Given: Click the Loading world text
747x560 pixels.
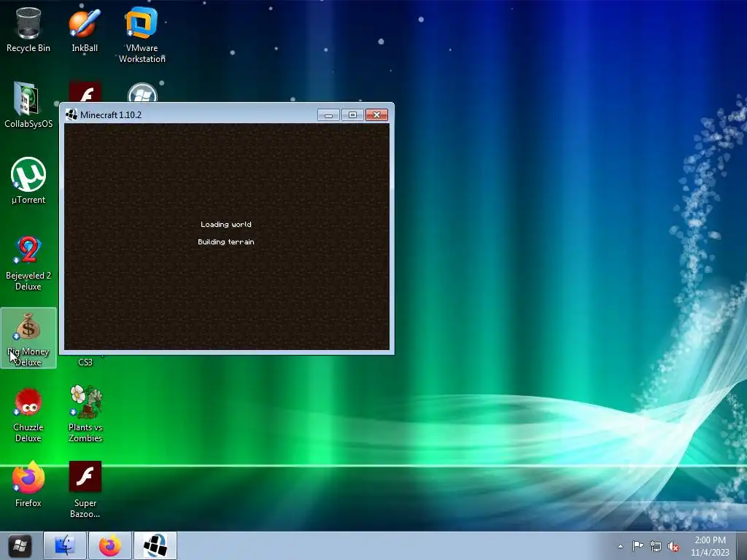Looking at the screenshot, I should (226, 225).
